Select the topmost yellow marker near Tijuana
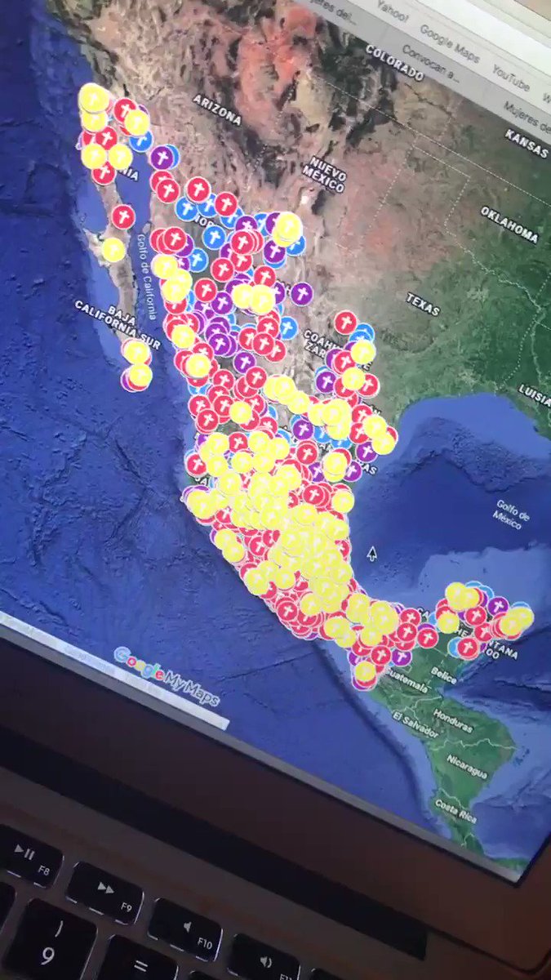This screenshot has width=551, height=980. pyautogui.click(x=94, y=100)
